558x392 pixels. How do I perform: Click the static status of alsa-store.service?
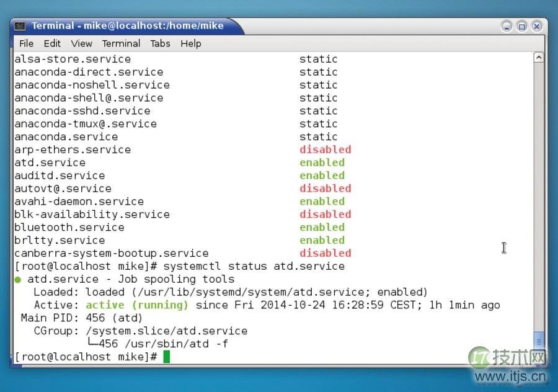point(319,59)
